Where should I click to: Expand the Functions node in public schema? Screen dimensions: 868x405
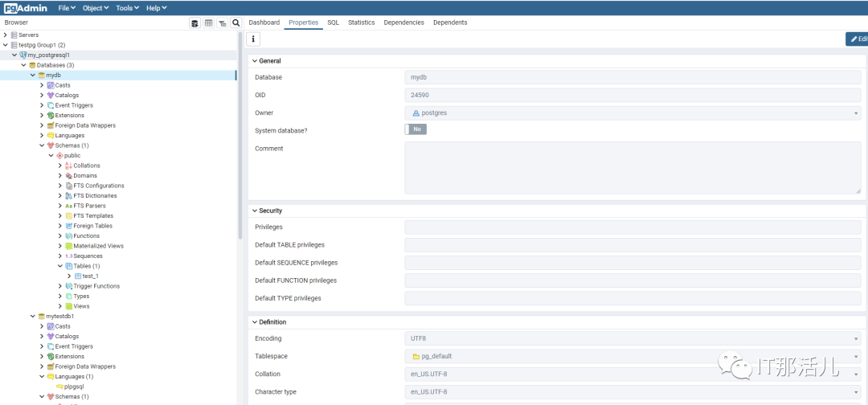coord(60,236)
